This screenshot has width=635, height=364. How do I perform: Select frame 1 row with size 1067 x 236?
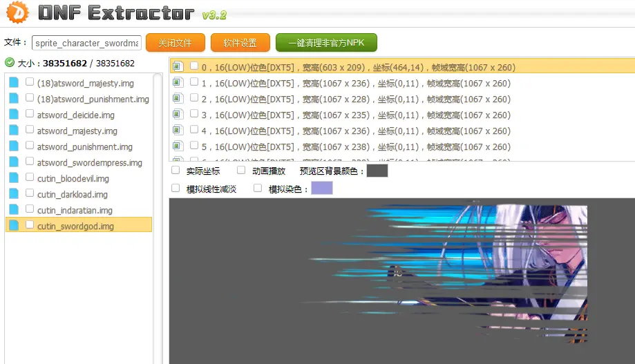(402, 83)
